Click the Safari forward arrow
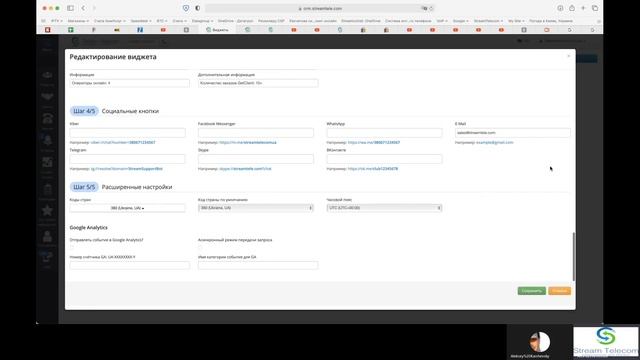 [94, 8]
